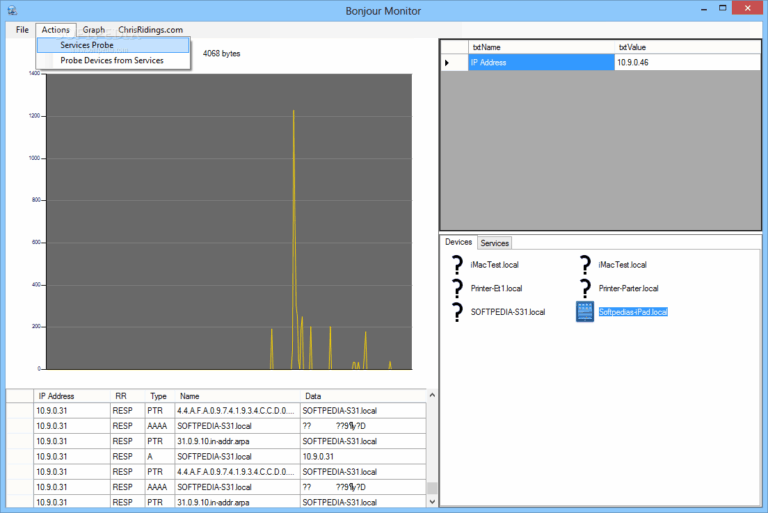Choose Services Probe from the Actions menu
The image size is (768, 513).
[87, 45]
